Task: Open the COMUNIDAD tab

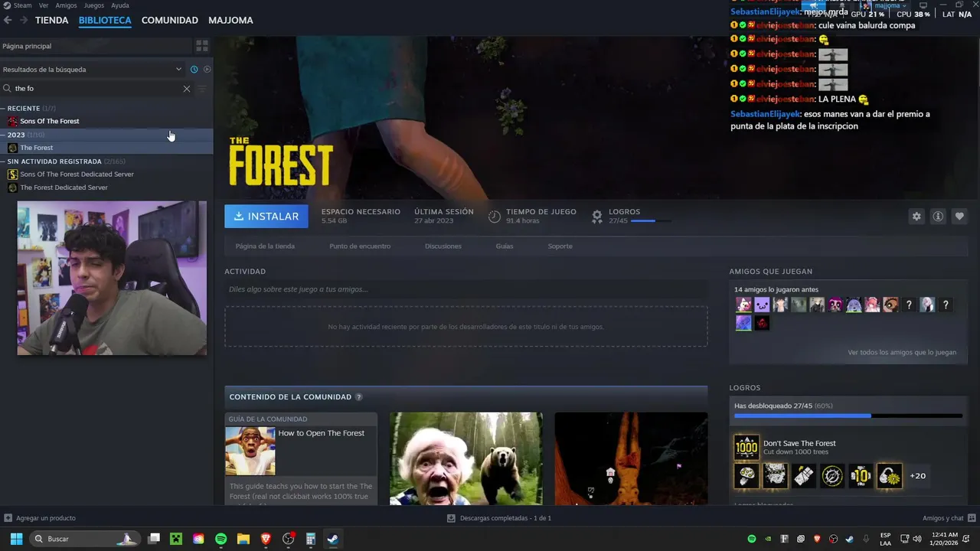Action: (x=170, y=21)
